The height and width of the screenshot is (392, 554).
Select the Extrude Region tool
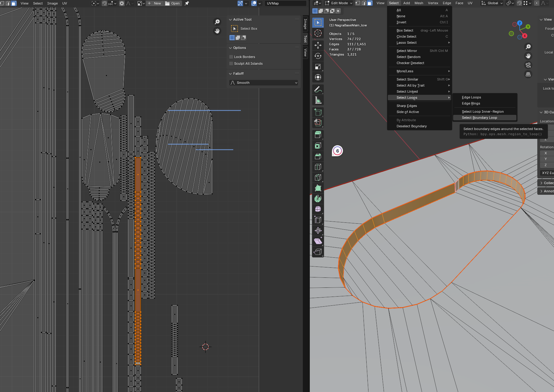tap(318, 135)
